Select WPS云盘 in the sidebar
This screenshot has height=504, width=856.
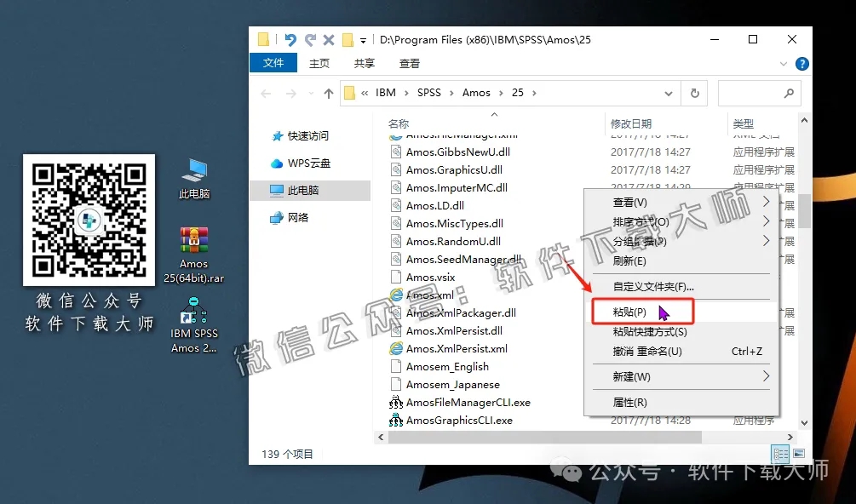point(310,163)
